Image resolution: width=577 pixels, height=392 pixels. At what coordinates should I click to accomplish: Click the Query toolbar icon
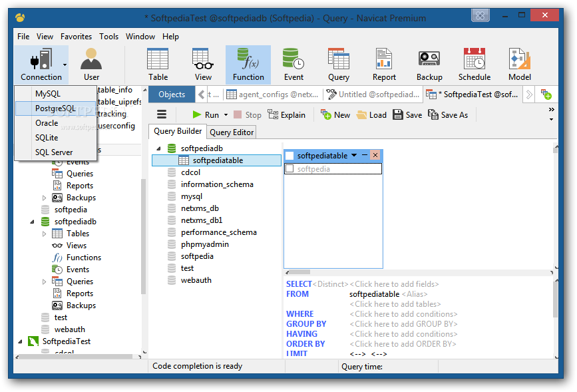pos(339,65)
